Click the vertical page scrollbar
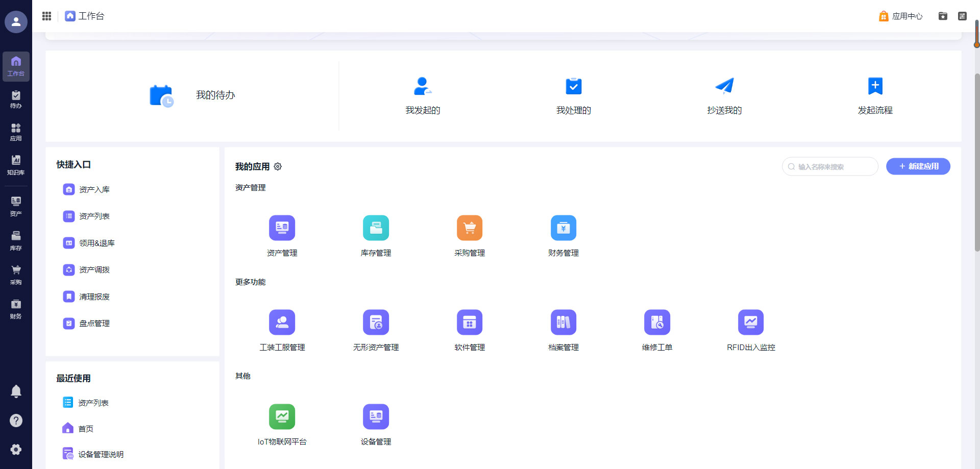 pos(976,163)
